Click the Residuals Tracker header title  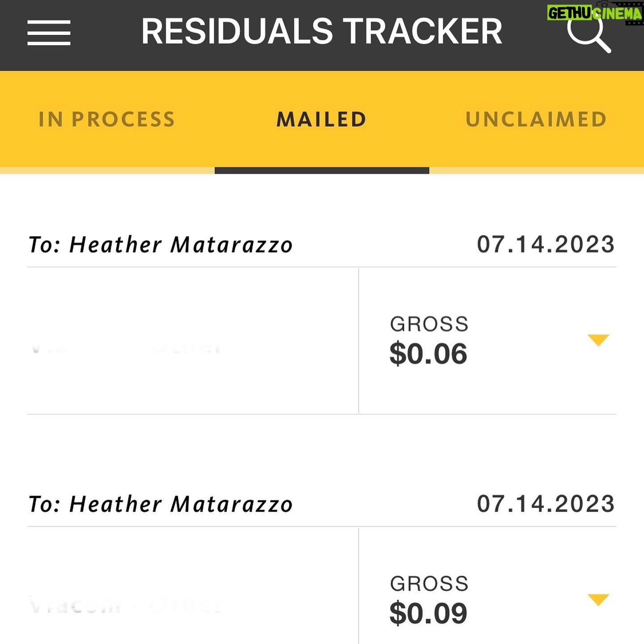click(x=322, y=32)
